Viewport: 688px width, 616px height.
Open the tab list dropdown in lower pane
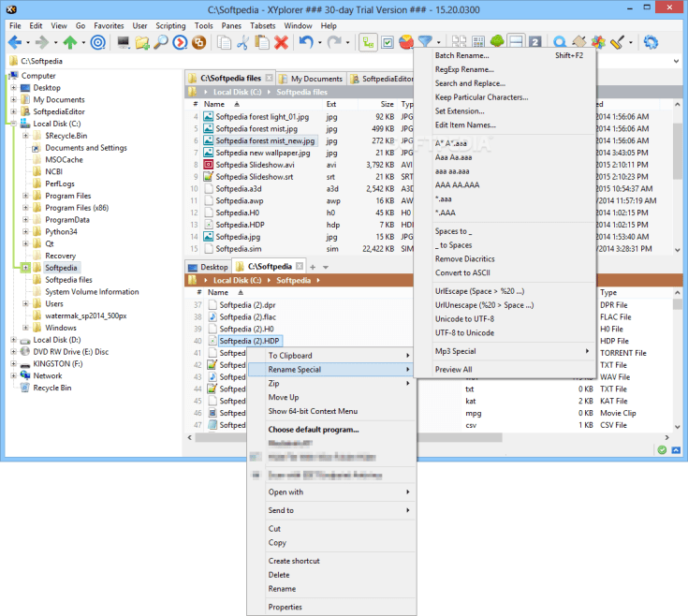point(326,267)
